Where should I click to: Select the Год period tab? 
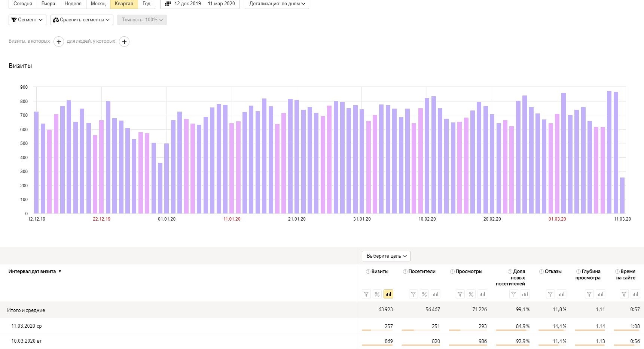[146, 4]
